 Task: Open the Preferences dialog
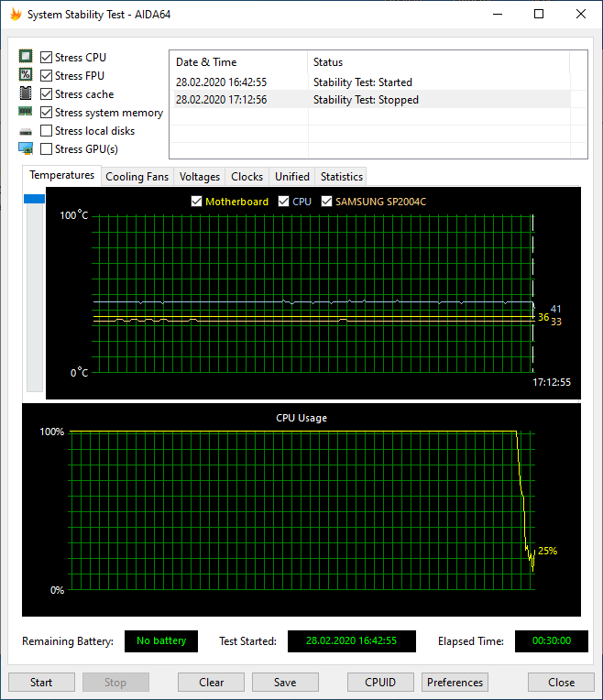(455, 683)
